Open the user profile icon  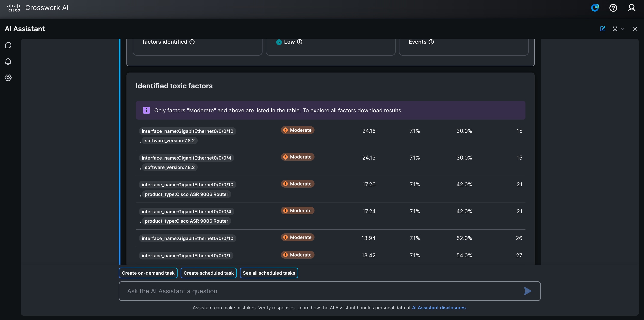coord(632,8)
